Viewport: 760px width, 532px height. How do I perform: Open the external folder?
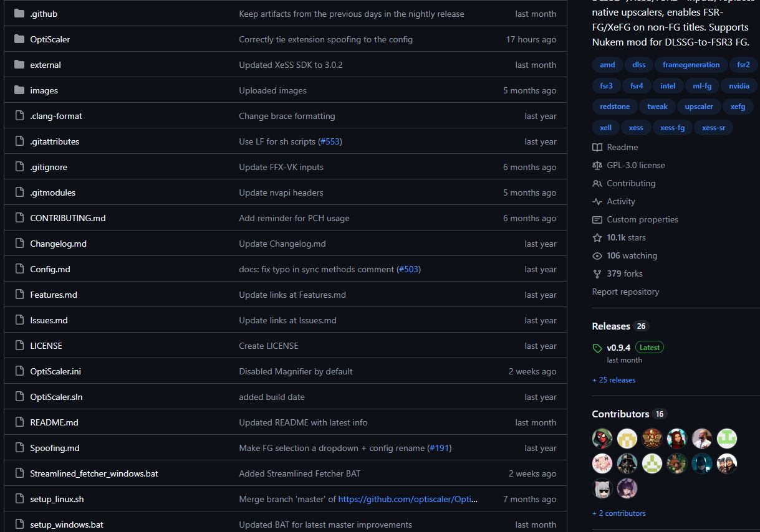pyautogui.click(x=46, y=65)
